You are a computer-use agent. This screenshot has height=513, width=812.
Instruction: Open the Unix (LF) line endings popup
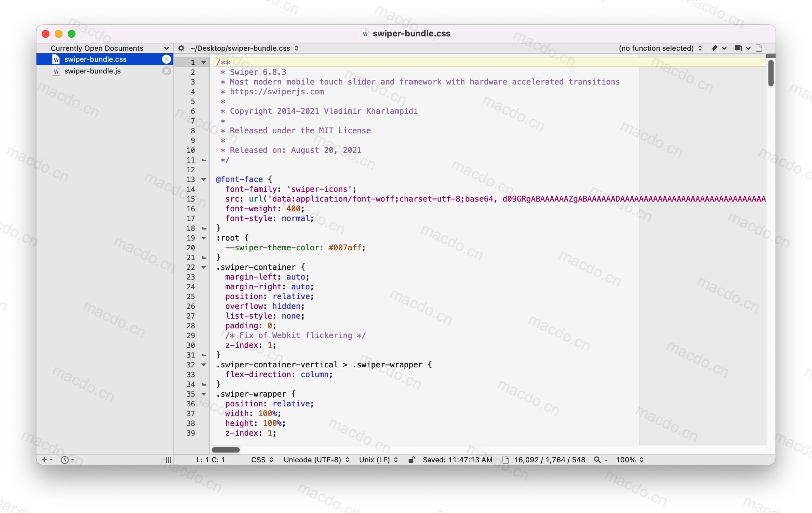click(x=378, y=460)
